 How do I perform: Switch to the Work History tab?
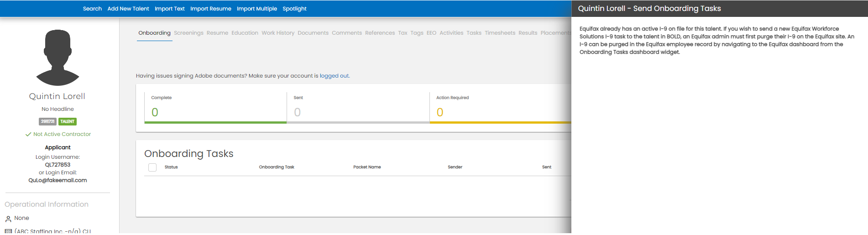(277, 33)
